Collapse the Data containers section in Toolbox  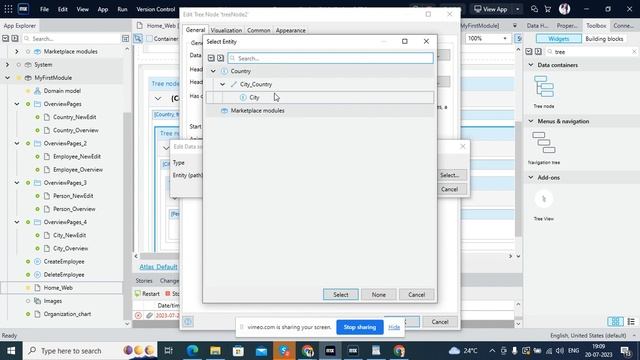[531, 65]
